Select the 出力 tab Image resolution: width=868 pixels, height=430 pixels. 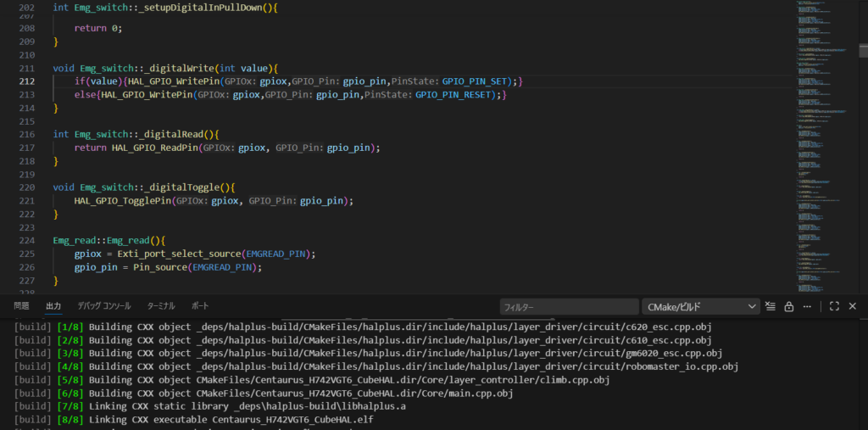tap(53, 306)
